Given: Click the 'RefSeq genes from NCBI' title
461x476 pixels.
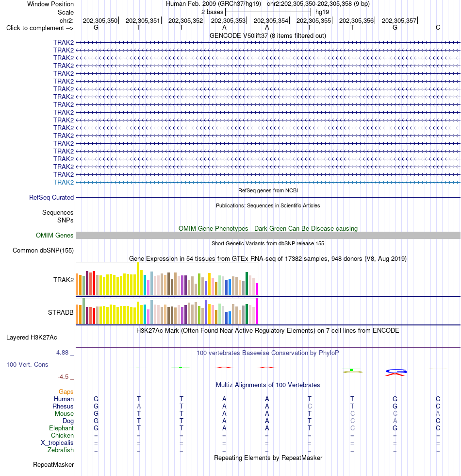Looking at the screenshot, I should 268,190.
